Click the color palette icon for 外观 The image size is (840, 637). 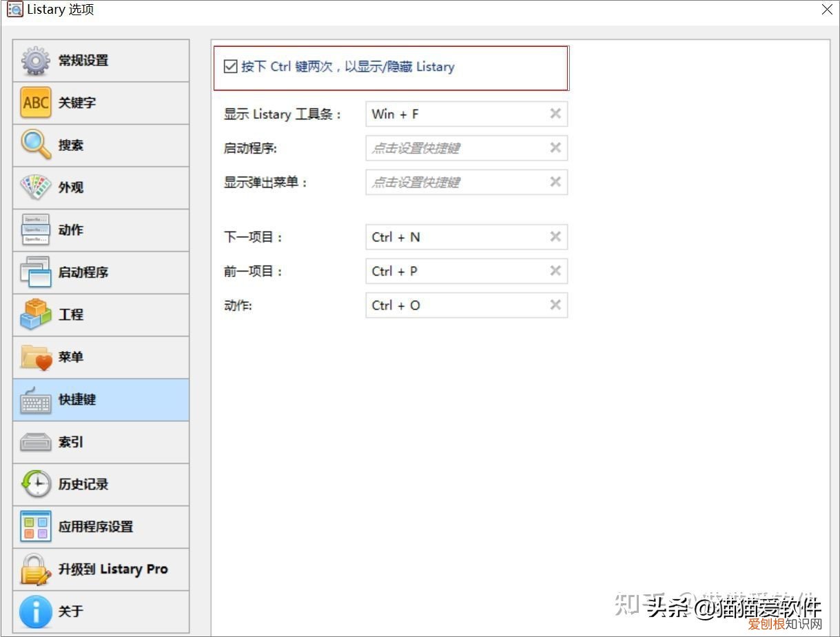point(35,188)
